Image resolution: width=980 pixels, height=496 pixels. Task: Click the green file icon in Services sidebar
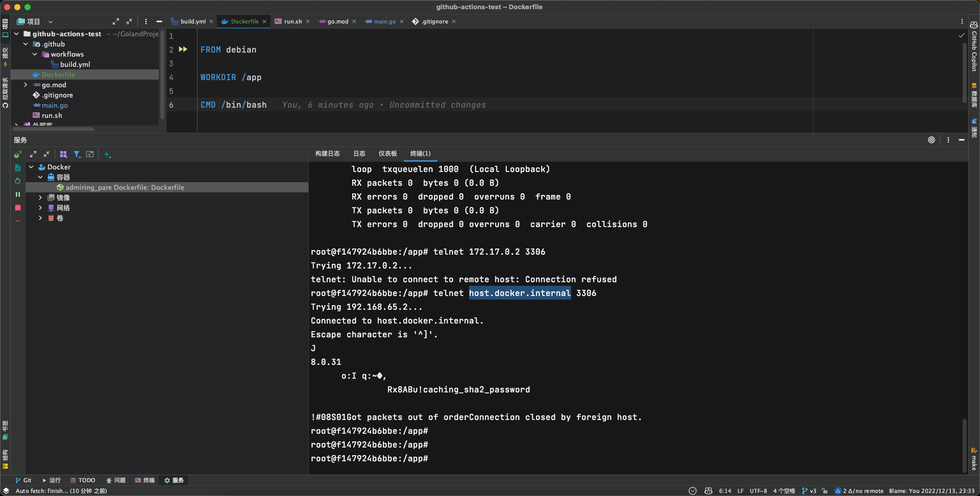[18, 168]
